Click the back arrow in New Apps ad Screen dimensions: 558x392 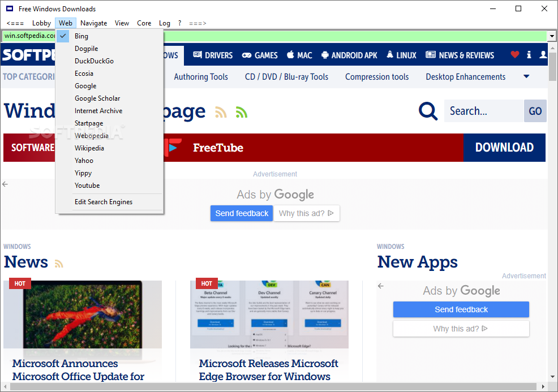pyautogui.click(x=380, y=286)
